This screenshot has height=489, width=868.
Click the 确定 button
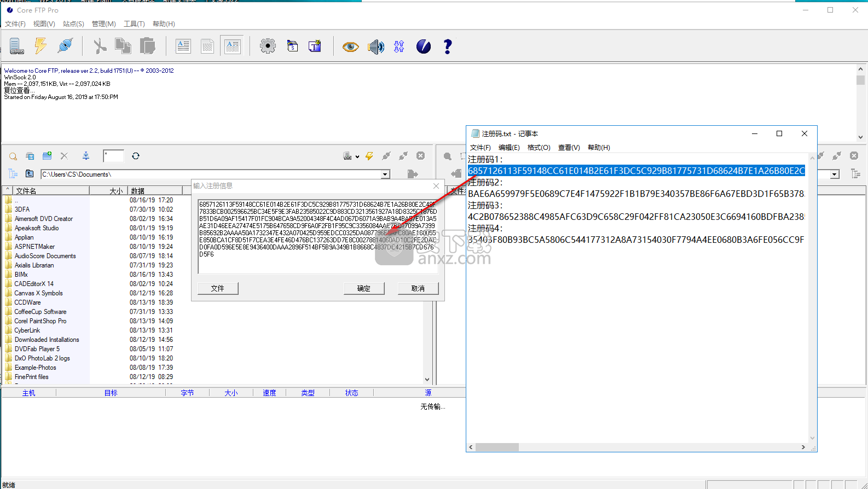(x=364, y=288)
